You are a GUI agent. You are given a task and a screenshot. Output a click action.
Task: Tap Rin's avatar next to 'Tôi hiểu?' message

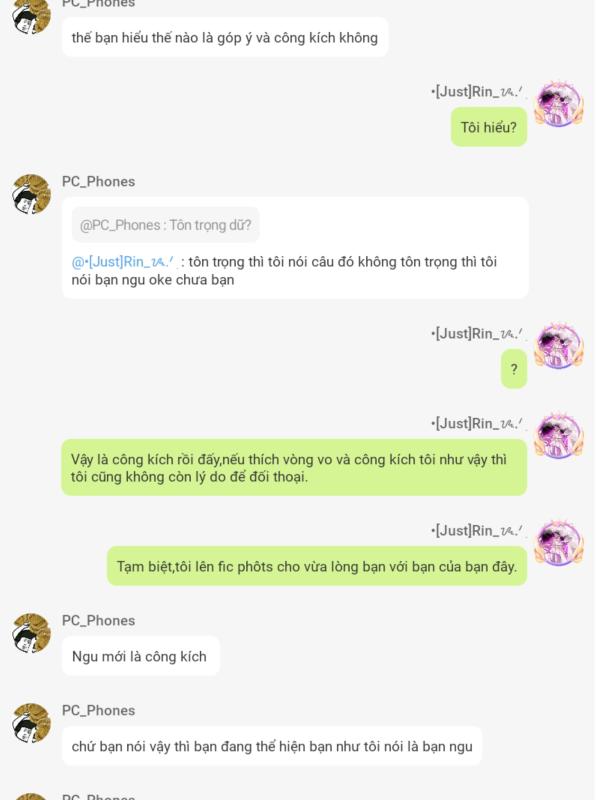pos(559,104)
